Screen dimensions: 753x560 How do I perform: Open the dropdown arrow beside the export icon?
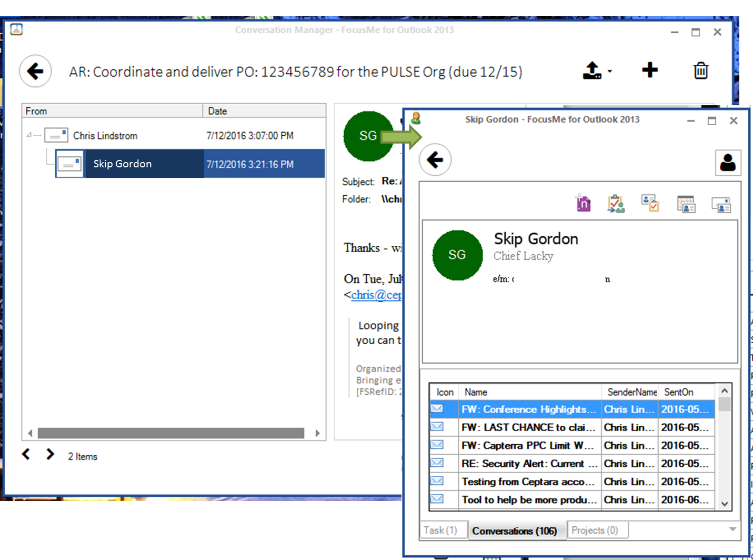coord(610,71)
